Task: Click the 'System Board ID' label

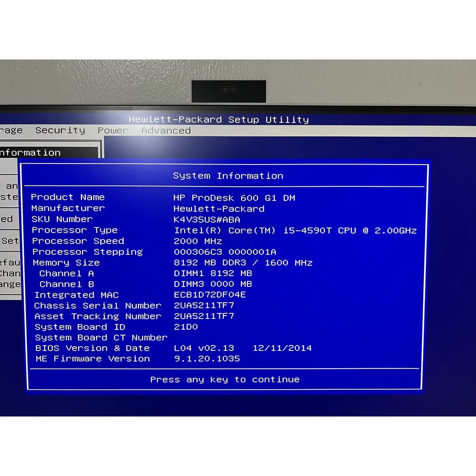Action: 80,327
